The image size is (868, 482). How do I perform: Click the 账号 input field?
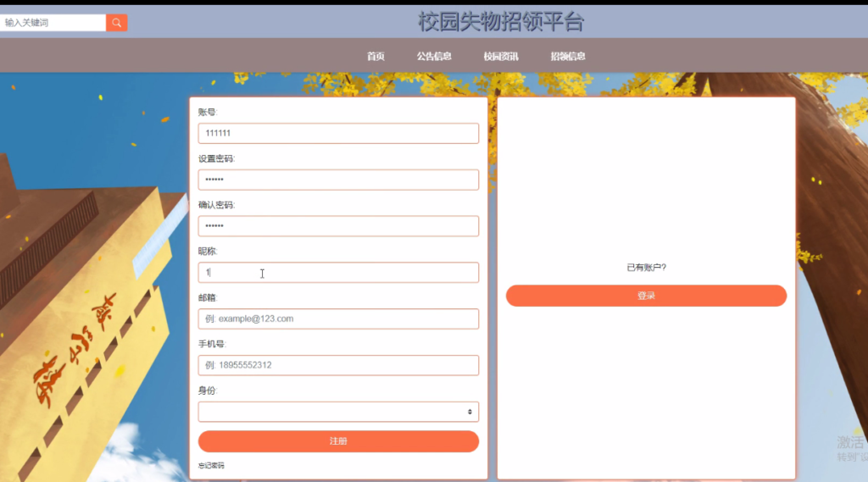(x=338, y=133)
